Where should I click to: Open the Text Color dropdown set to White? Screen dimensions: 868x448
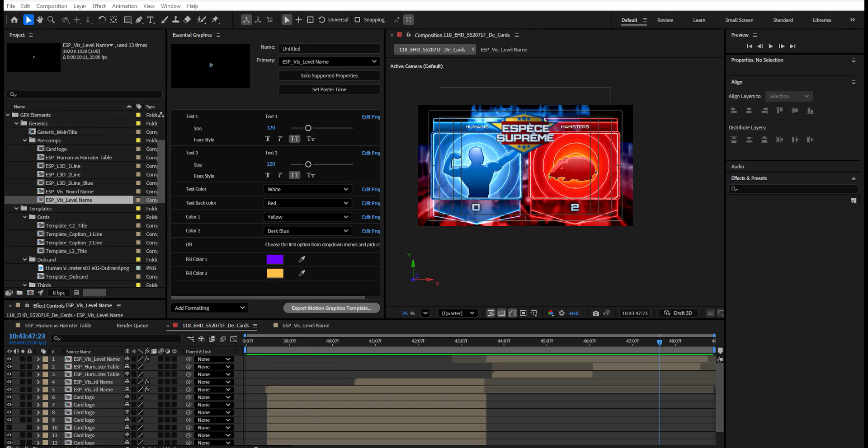307,189
